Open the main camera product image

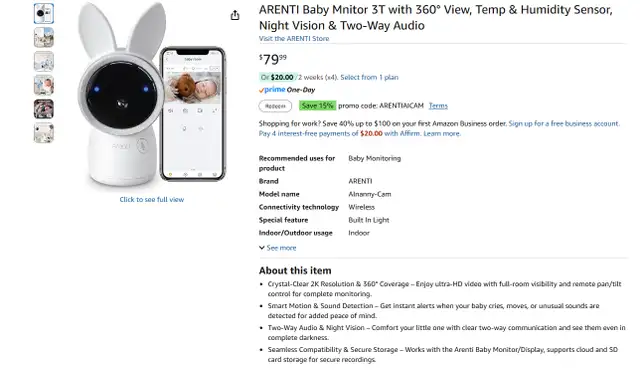tap(151, 96)
